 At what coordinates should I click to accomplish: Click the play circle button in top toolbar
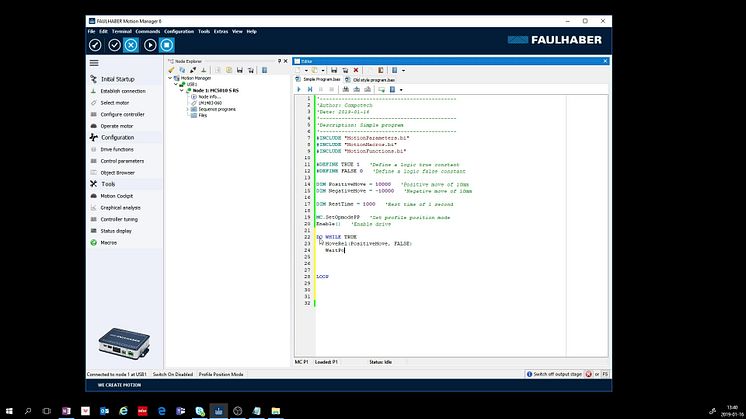click(150, 45)
